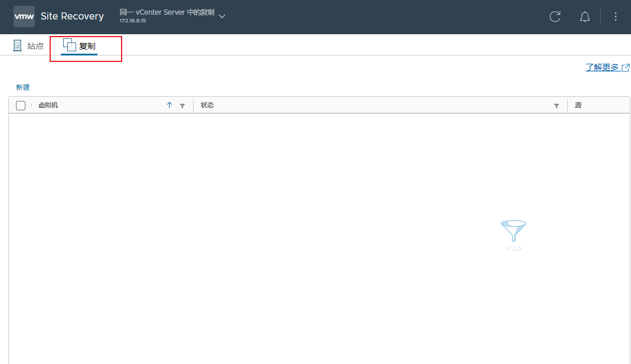Open the three-dot options menu

pyautogui.click(x=615, y=17)
